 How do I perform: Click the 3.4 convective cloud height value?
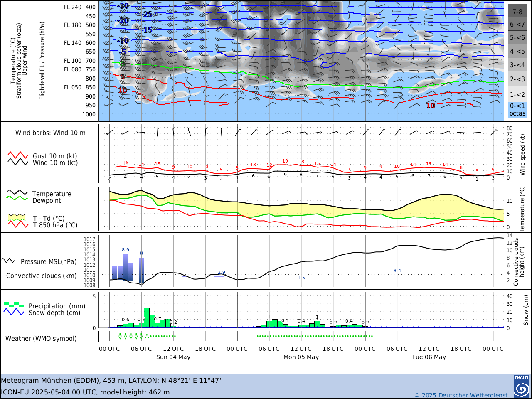click(397, 271)
